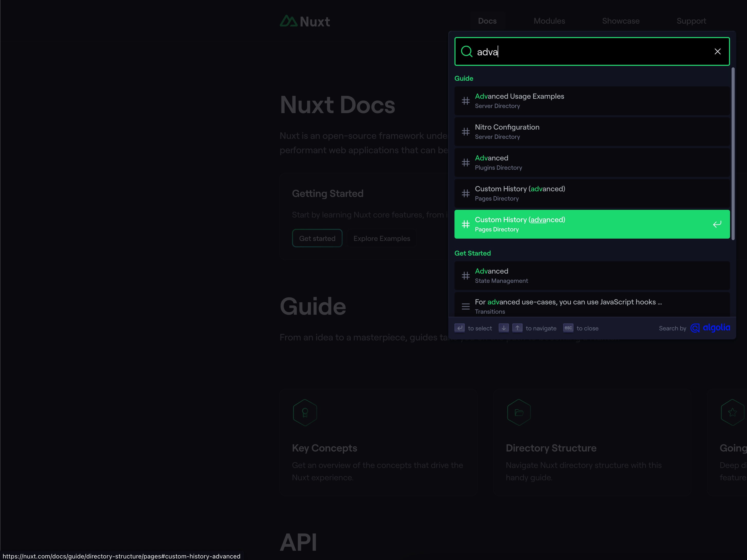Click inside the search input field
The image size is (747, 560).
click(x=574, y=51)
